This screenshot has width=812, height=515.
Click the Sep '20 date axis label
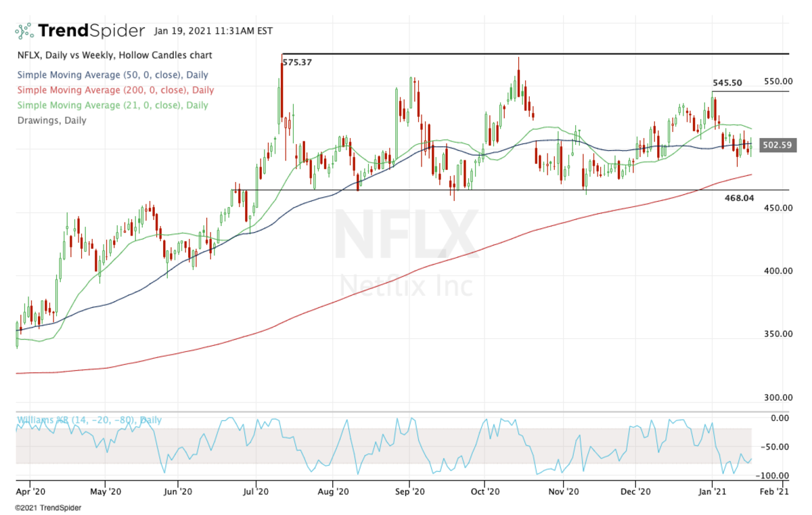(x=409, y=491)
